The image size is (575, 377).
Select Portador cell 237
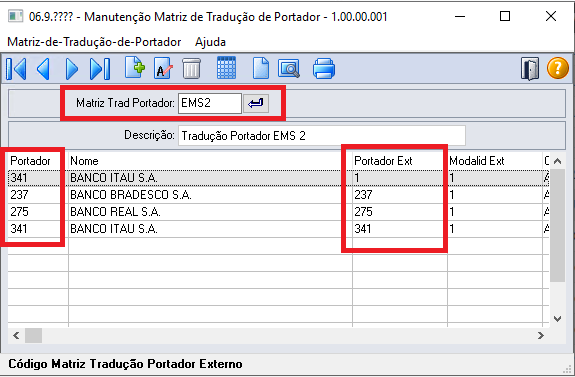point(38,195)
